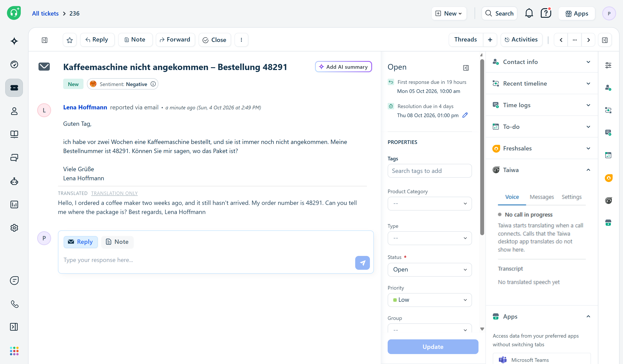The width and height of the screenshot is (623, 364).
Task: Open the Freddy AI sparkle icon in sidebar
Action: (14, 41)
